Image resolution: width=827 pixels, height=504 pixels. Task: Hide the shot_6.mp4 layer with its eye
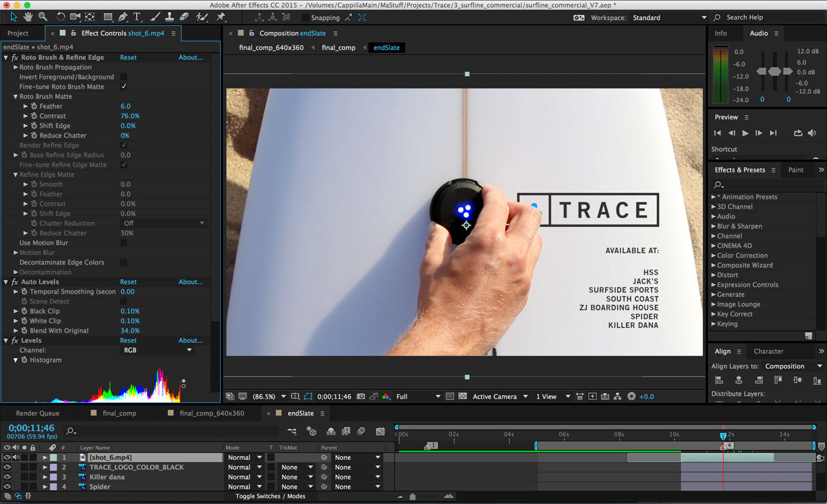7,457
